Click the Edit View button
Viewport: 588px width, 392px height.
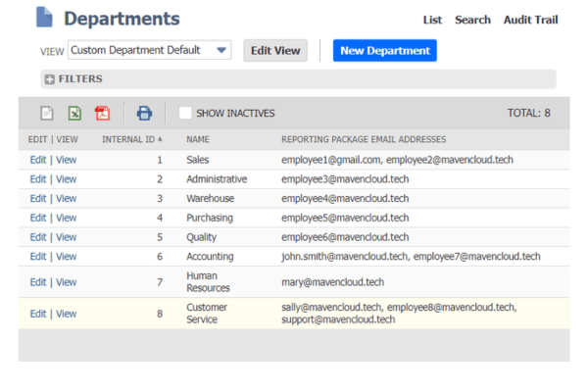tap(275, 50)
